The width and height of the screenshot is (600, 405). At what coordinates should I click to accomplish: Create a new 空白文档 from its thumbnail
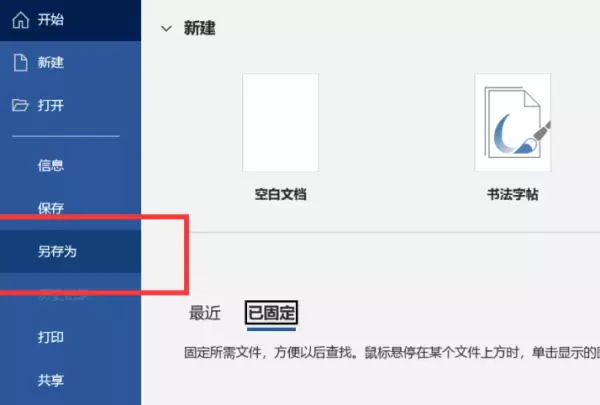pos(280,122)
